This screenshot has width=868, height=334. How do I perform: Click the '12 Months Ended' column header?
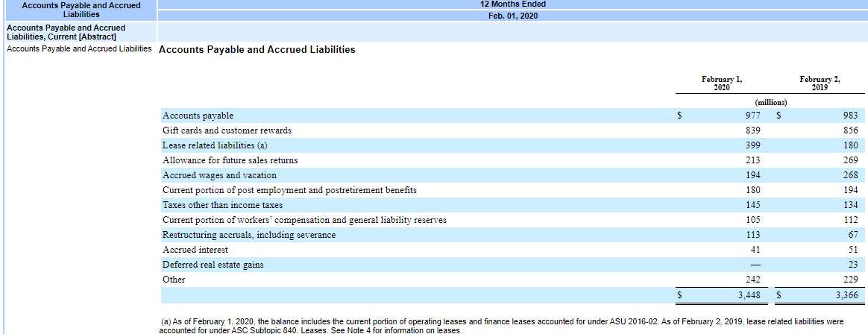point(512,4)
